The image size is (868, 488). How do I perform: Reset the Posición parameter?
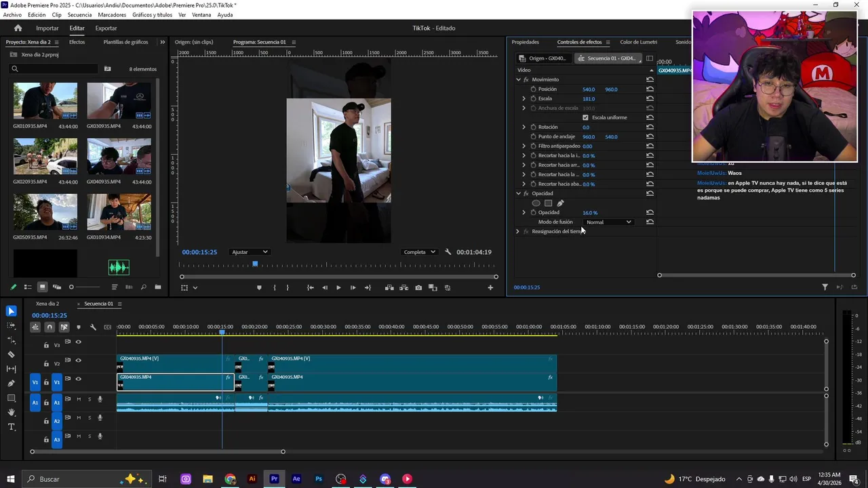tap(650, 89)
